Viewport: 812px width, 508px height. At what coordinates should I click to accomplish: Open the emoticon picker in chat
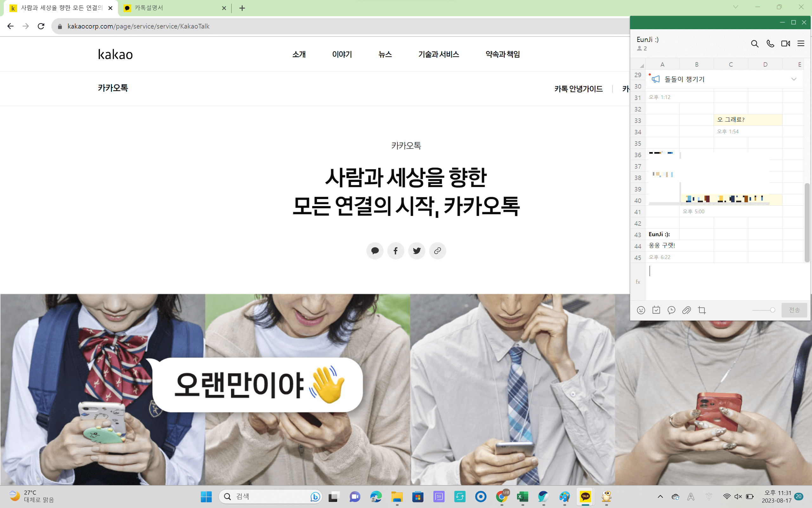click(641, 310)
